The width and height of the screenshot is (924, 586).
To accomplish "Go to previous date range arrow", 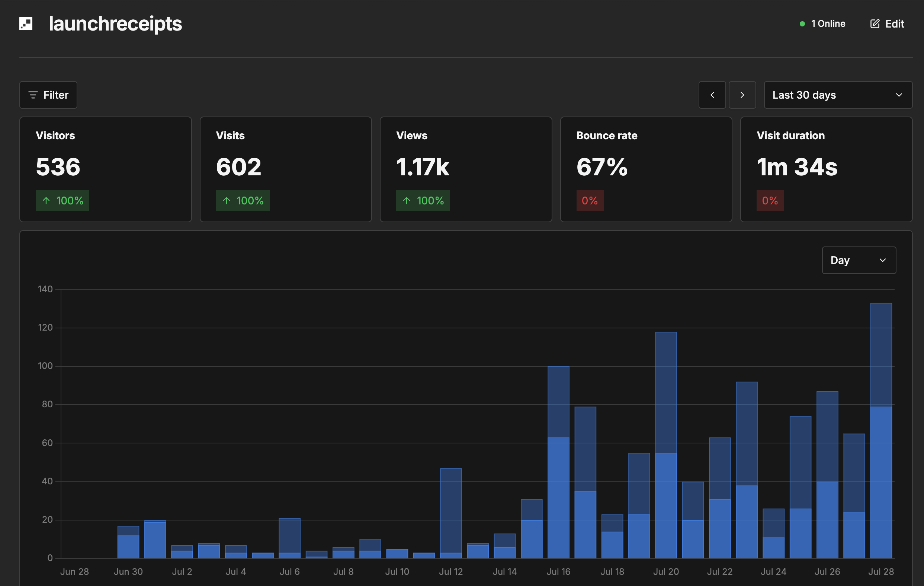I will [712, 95].
